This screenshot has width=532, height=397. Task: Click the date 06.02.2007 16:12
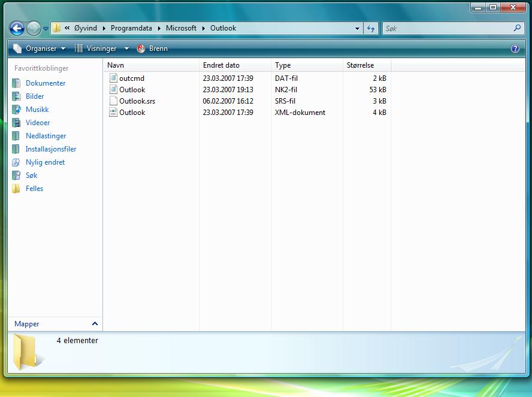pos(228,101)
